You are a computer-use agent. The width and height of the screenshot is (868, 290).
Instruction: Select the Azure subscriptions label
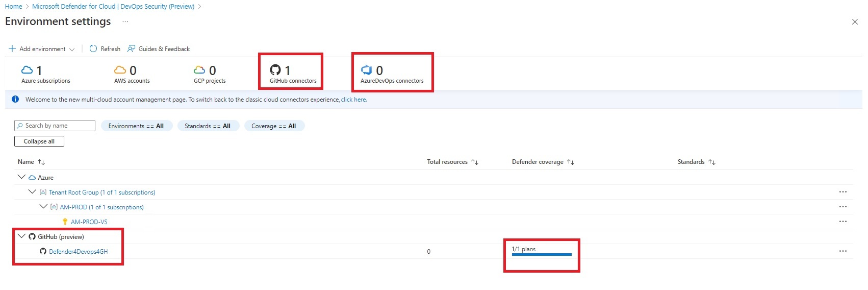coord(46,81)
